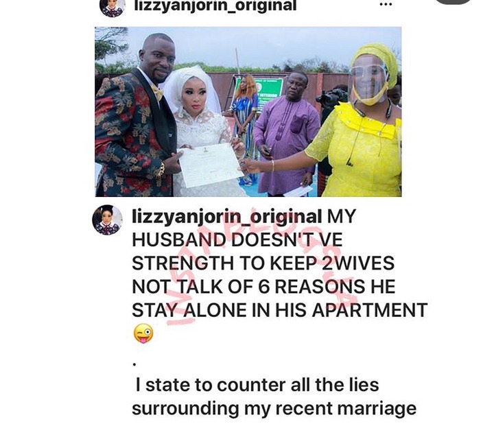The width and height of the screenshot is (494, 448).
Task: Select the caption line 'MY HUSBAND DOESN'T VE'
Action: [x=237, y=239]
